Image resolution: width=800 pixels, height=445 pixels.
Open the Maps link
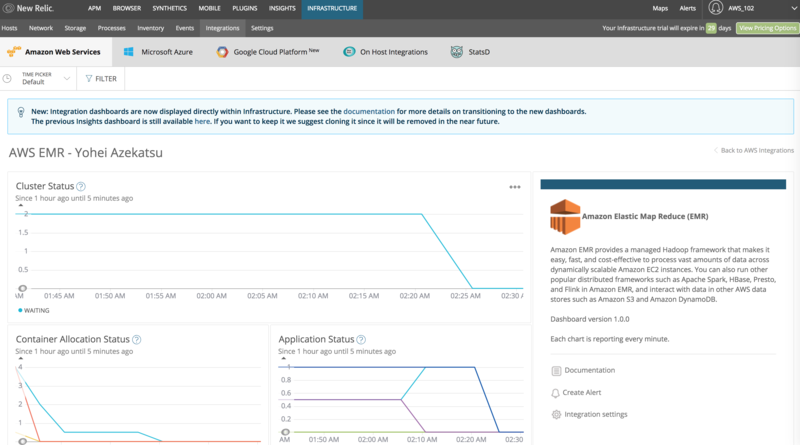click(660, 8)
